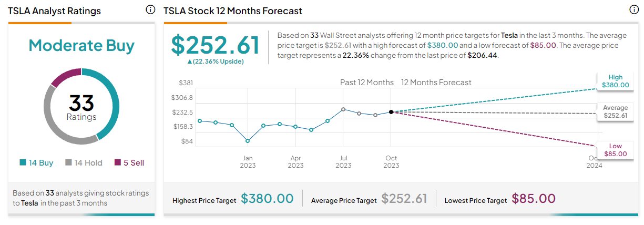Select the Oct 2023 black data point

click(391, 112)
